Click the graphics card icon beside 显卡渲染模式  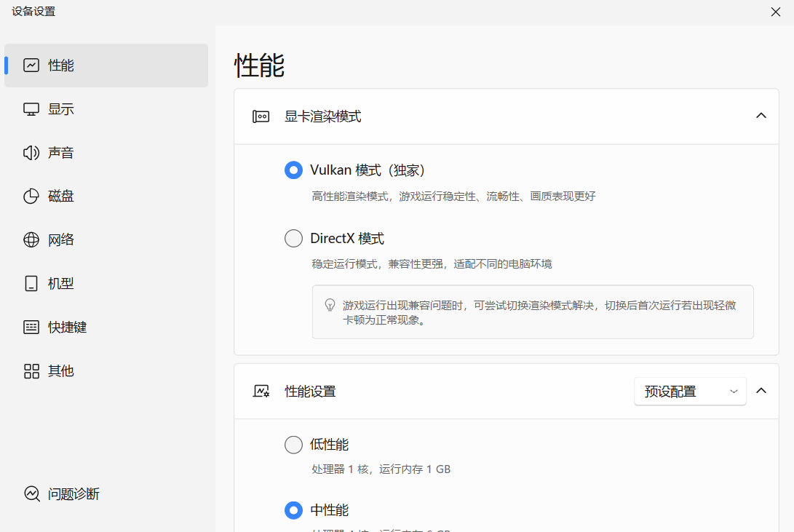pyautogui.click(x=261, y=116)
